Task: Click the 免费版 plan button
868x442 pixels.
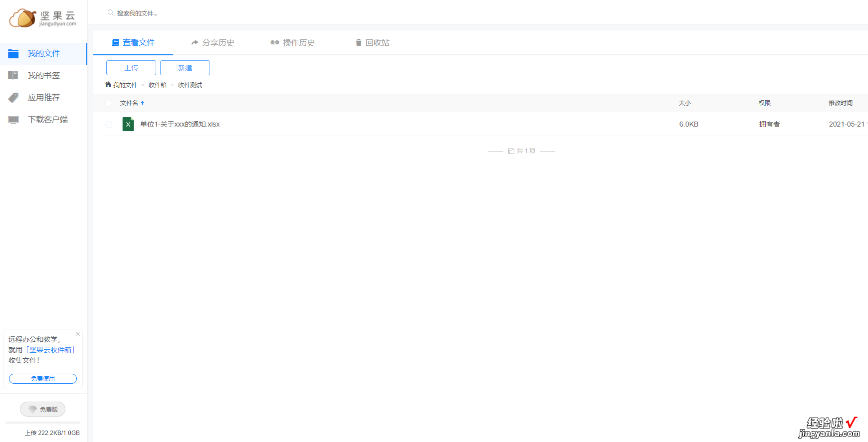Action: tap(43, 409)
